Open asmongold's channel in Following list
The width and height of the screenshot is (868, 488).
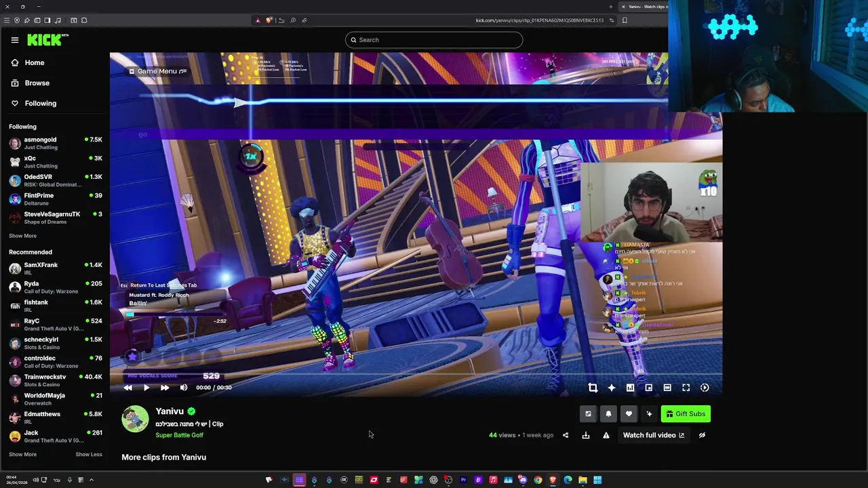(55, 143)
